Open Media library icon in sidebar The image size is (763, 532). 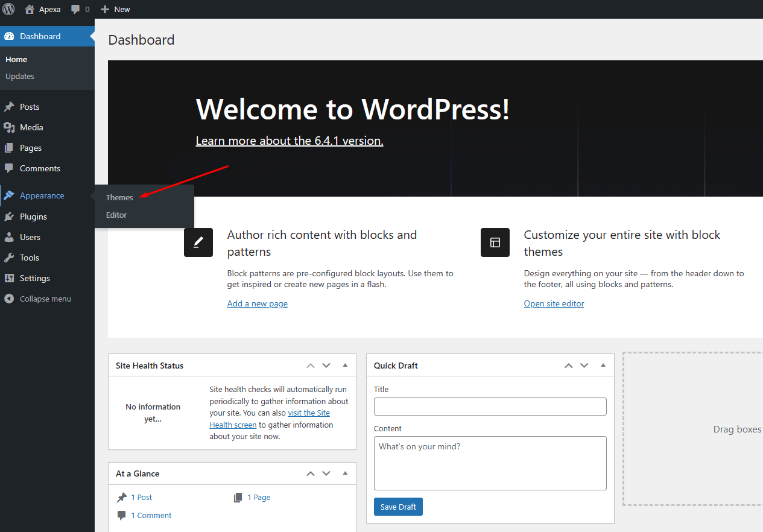9,127
